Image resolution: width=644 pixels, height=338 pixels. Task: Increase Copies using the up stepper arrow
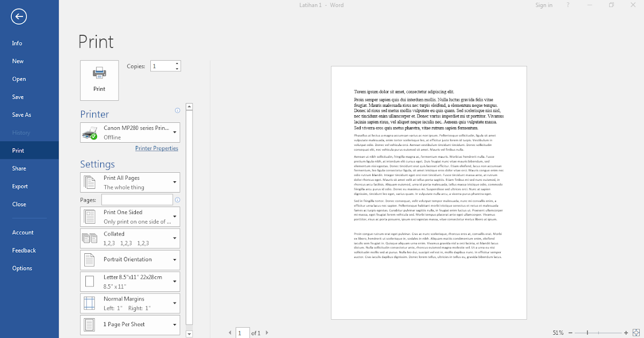click(177, 63)
